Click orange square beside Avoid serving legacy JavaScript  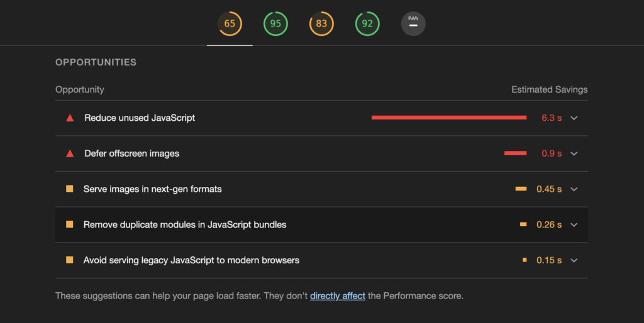click(70, 259)
